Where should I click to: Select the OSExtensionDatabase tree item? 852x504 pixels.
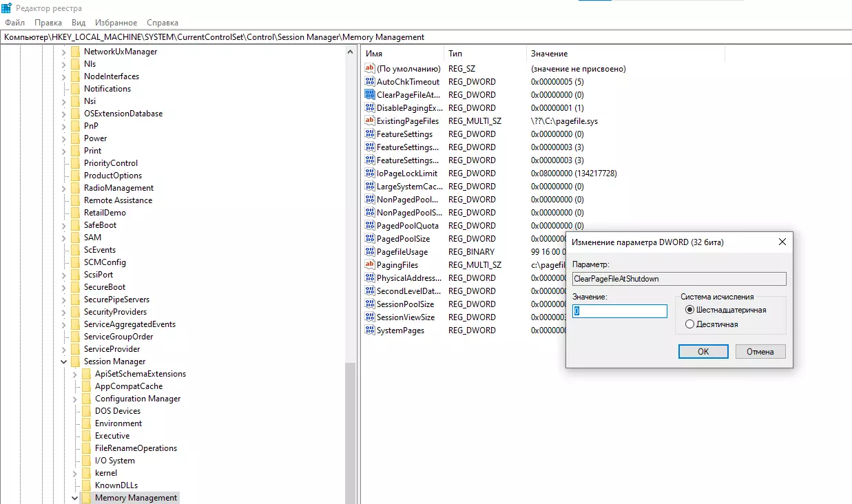click(123, 114)
